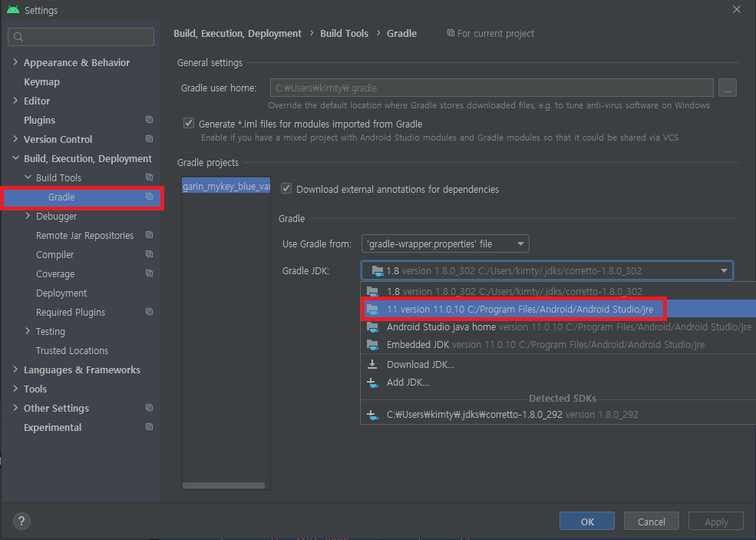The width and height of the screenshot is (756, 540).
Task: Open Experimental settings
Action: [x=52, y=428]
